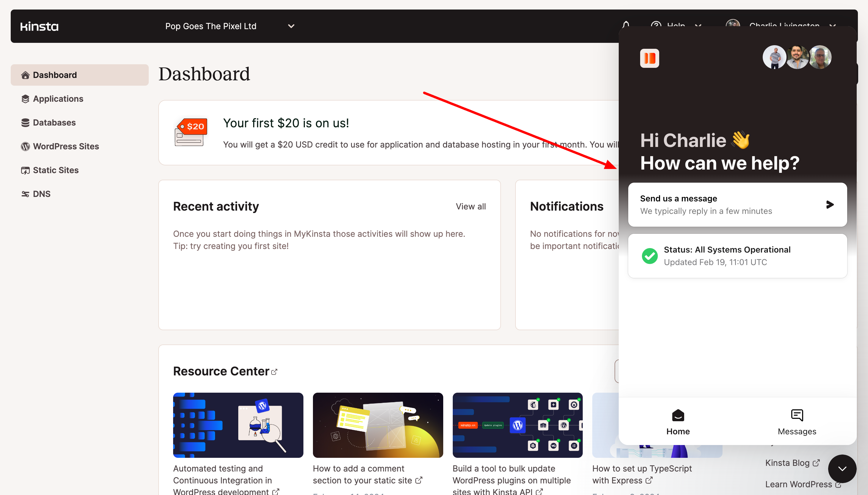Click the Help question mark icon
868x495 pixels.
click(656, 24)
